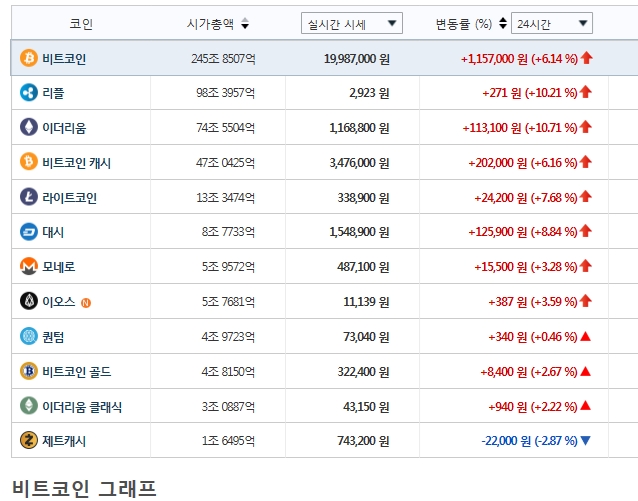
Task: Click the Zcash coin icon
Action: [29, 440]
